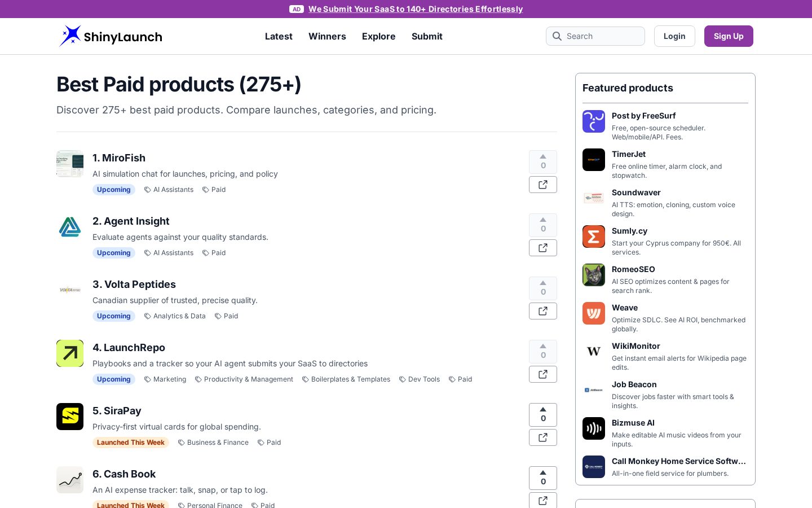Click the Weave featured icon
The height and width of the screenshot is (508, 812).
click(x=594, y=313)
